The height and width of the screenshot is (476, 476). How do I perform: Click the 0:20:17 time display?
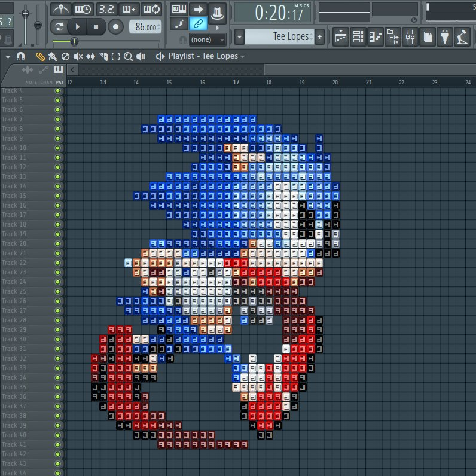pos(273,13)
